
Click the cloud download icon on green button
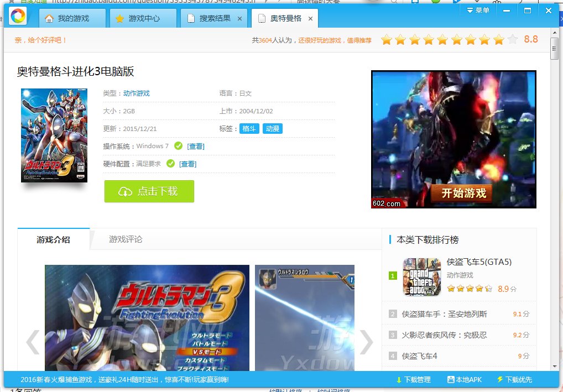click(124, 192)
